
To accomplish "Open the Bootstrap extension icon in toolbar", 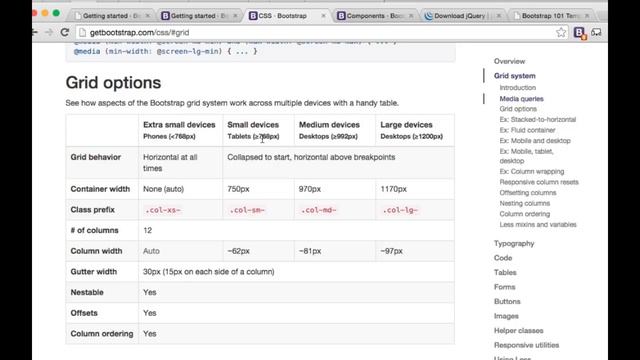I will (x=579, y=33).
